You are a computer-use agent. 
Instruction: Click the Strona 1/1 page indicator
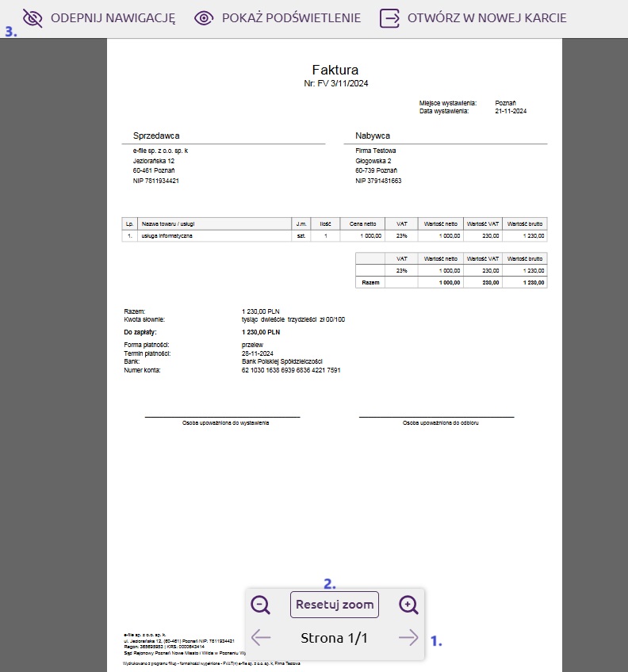click(334, 638)
